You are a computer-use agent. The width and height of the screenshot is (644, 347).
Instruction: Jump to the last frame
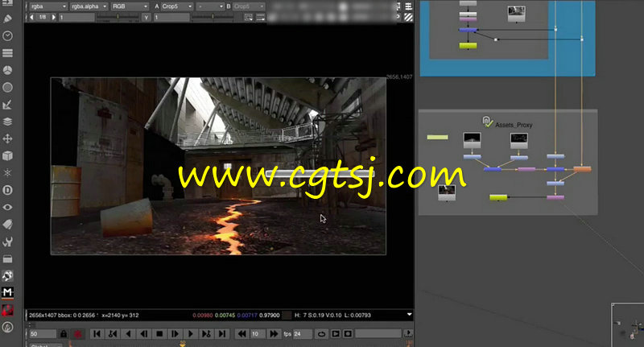[222, 334]
